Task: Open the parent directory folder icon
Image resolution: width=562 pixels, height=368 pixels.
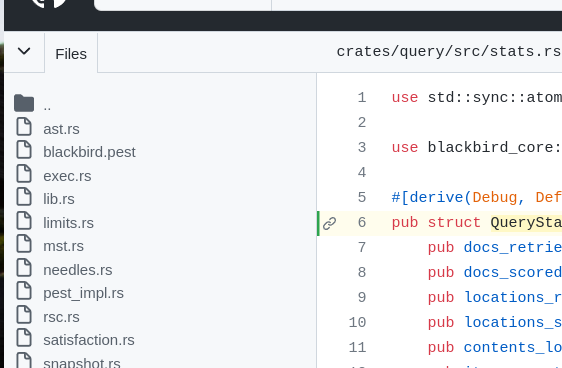Action: (x=24, y=103)
